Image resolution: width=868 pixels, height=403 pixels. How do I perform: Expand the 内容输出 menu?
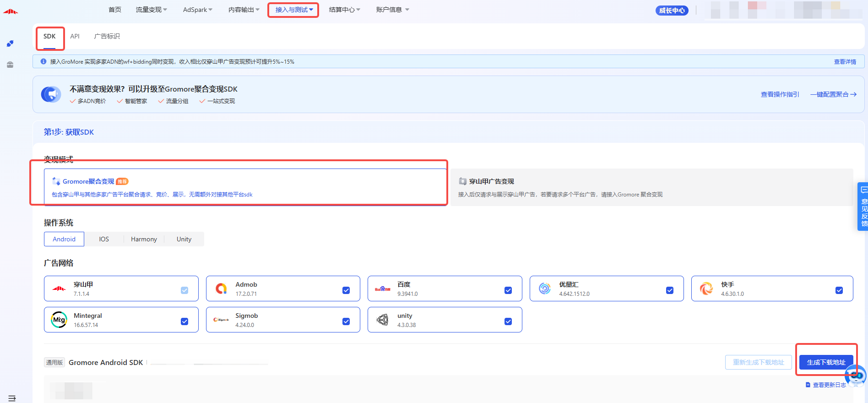coord(244,10)
